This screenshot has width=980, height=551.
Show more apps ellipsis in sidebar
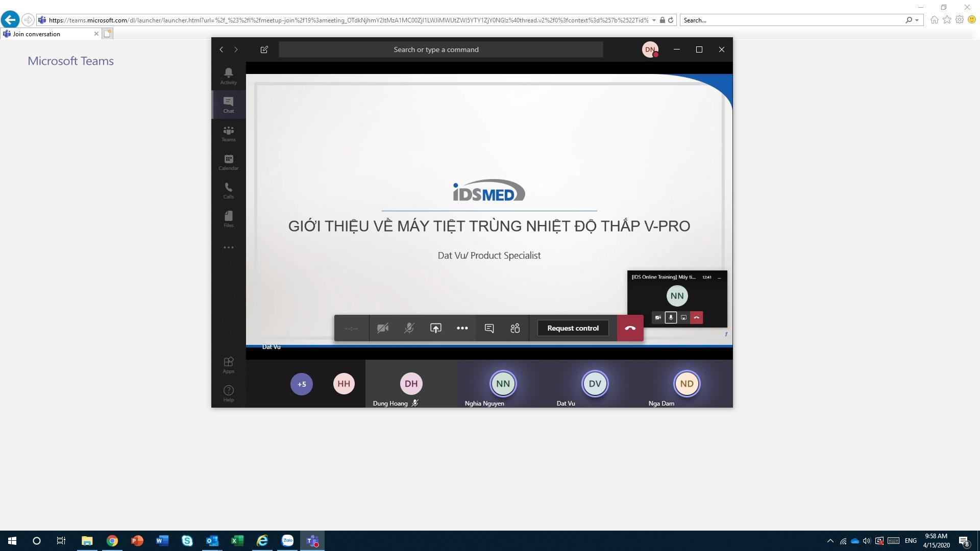(x=228, y=247)
